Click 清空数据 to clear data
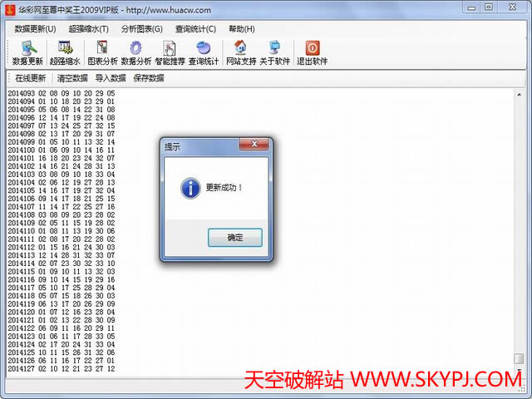This screenshot has width=532, height=399. coord(72,78)
